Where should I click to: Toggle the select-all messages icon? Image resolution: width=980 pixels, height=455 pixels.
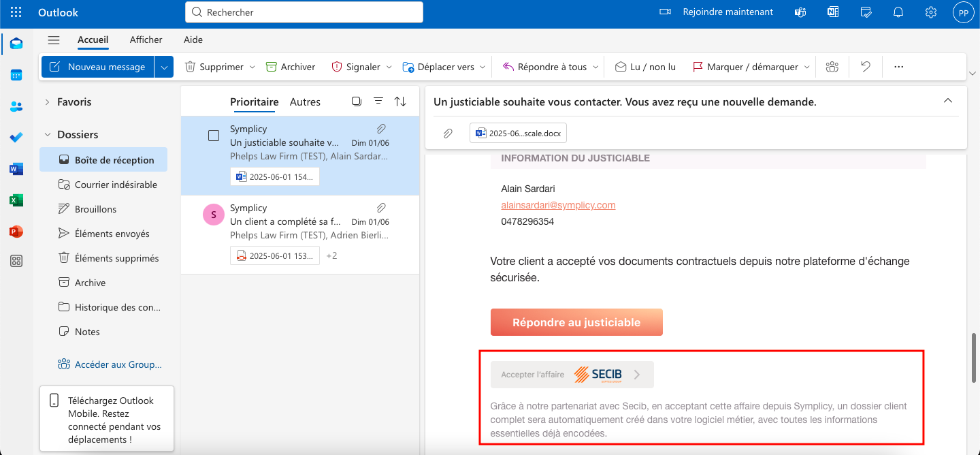pyautogui.click(x=356, y=101)
